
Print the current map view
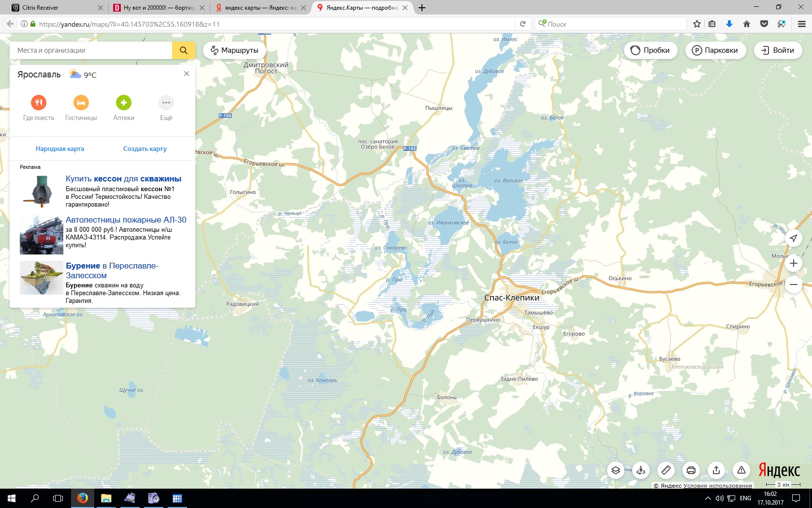tap(691, 470)
